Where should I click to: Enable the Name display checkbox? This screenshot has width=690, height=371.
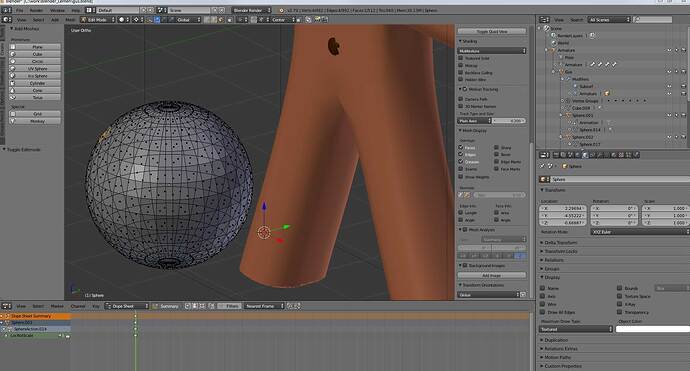[x=543, y=288]
